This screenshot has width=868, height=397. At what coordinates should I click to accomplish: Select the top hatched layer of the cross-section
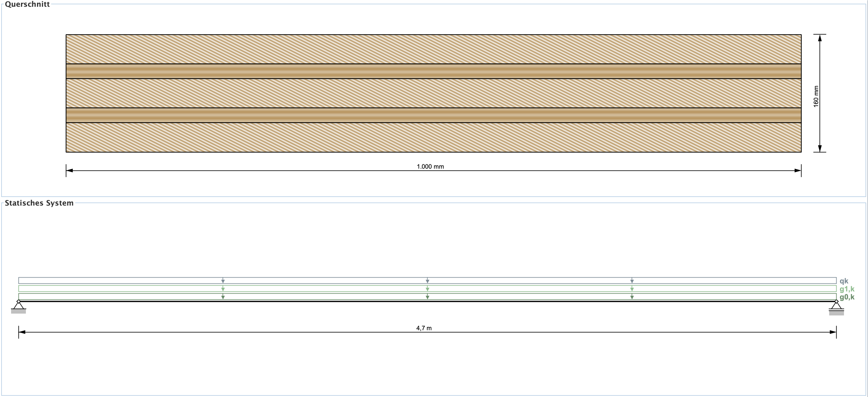pos(433,49)
